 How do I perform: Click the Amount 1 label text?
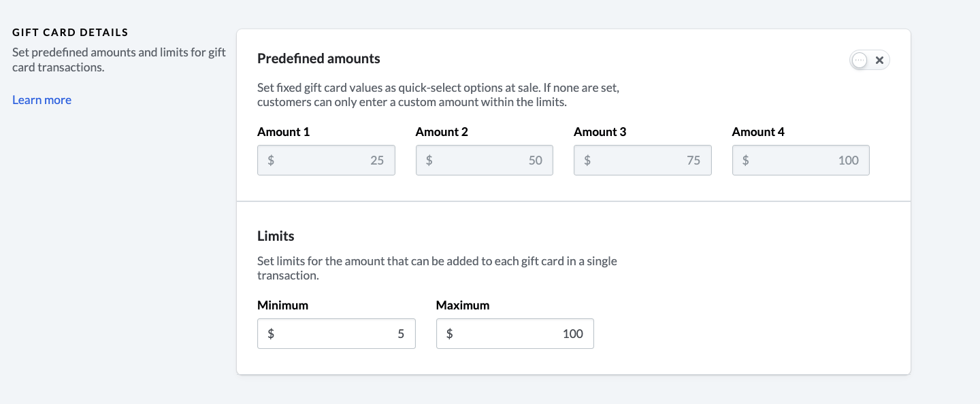pos(283,132)
